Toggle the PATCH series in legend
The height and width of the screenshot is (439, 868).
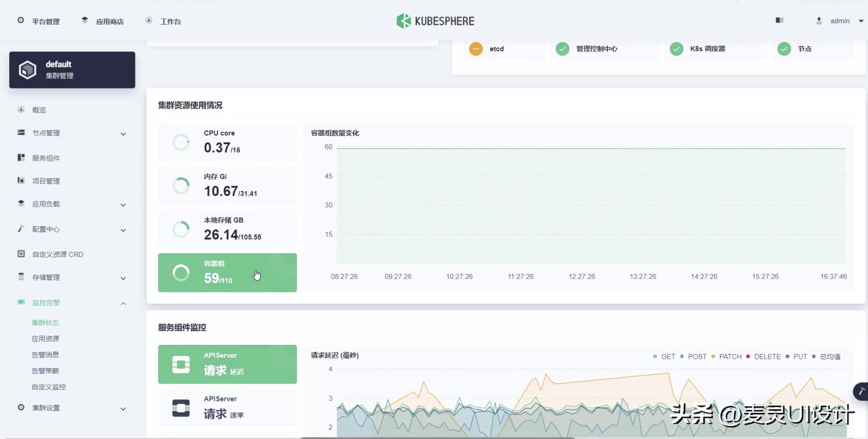[726, 357]
